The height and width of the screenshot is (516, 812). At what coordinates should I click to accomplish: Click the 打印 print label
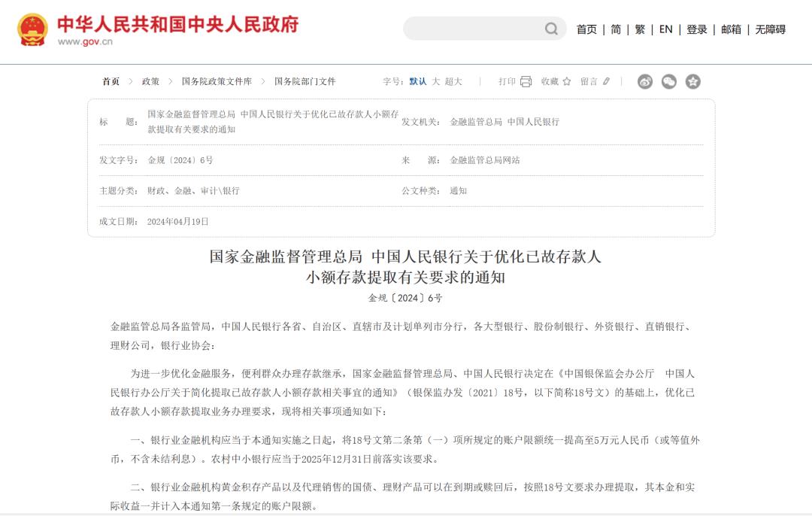(x=507, y=81)
